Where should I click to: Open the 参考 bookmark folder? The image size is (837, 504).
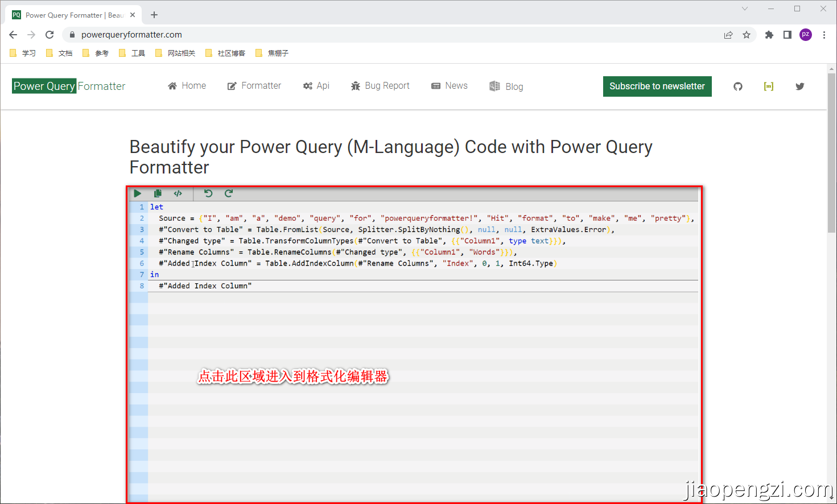[x=96, y=53]
